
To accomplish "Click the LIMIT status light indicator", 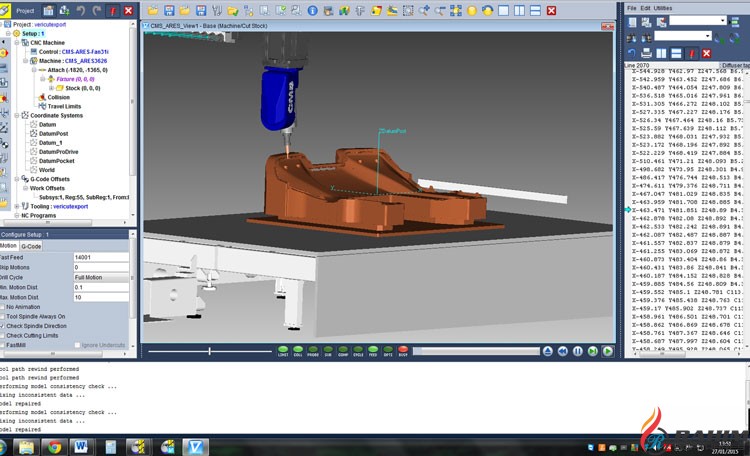I will pos(283,351).
